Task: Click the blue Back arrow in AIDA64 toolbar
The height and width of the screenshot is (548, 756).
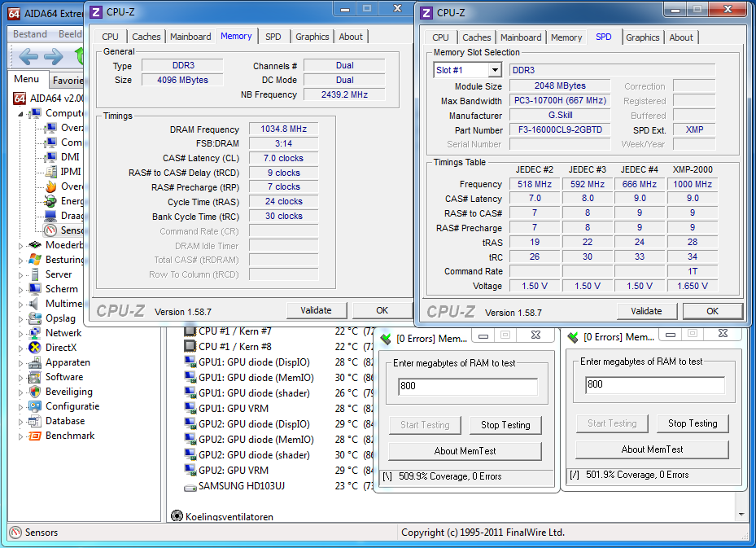Action: [x=28, y=56]
